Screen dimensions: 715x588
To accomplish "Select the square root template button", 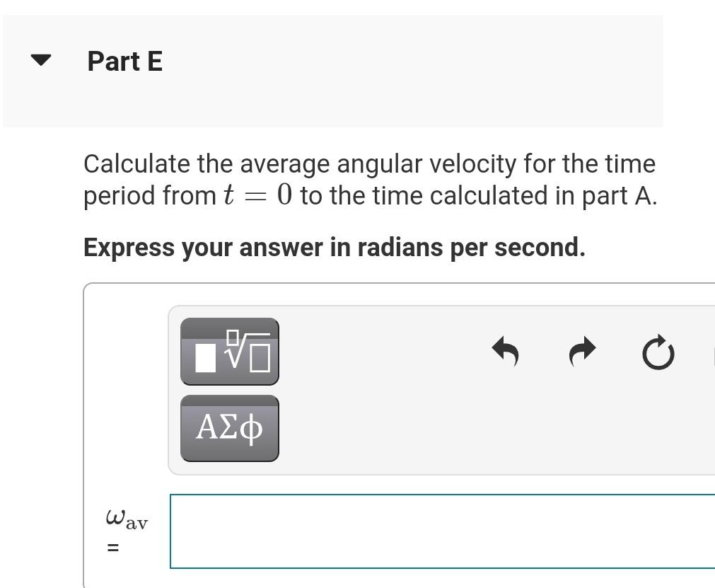I will pos(229,351).
